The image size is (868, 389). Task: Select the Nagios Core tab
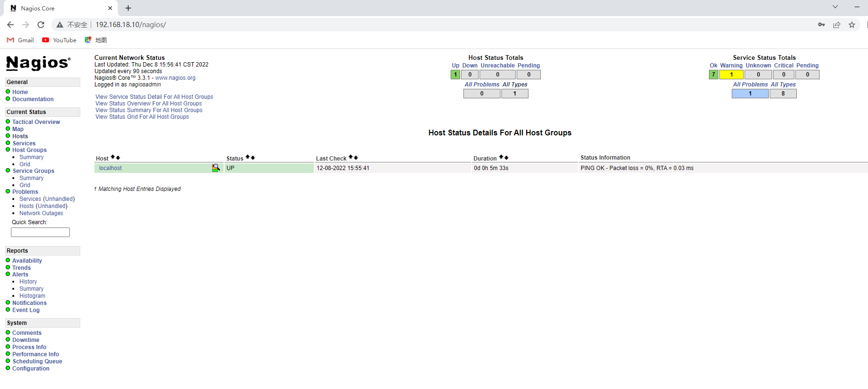(57, 8)
